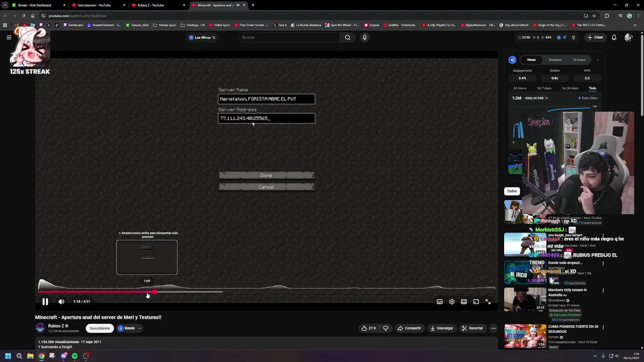644x362 pixels.
Task: Select the 1st 28 days range
Action: [x=570, y=88]
